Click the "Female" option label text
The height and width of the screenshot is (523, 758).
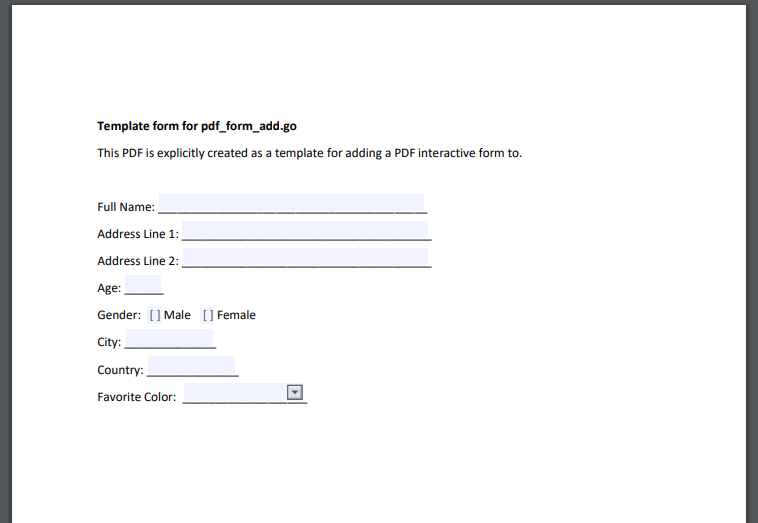tap(236, 315)
